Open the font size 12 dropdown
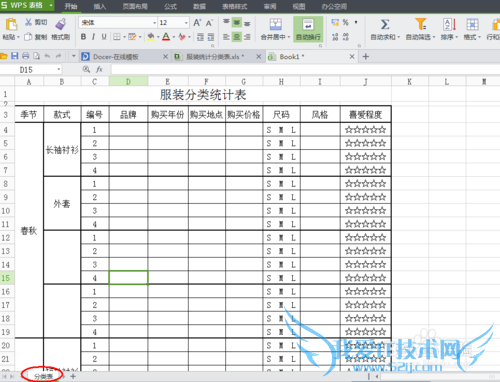 click(186, 23)
